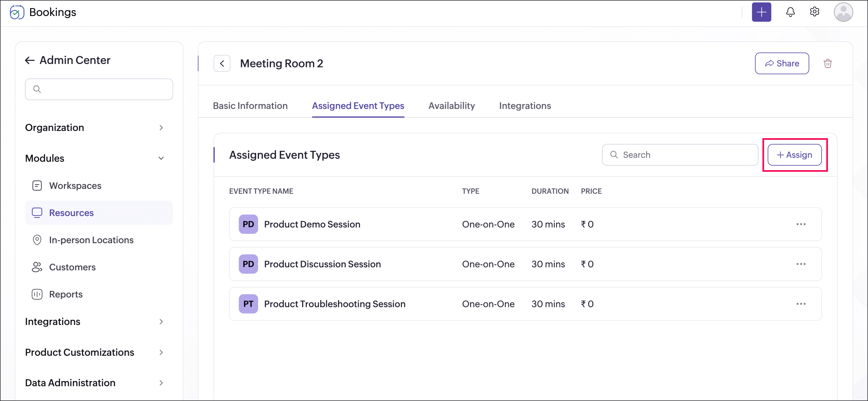Click the Workspaces module icon
The image size is (868, 401).
37,186
